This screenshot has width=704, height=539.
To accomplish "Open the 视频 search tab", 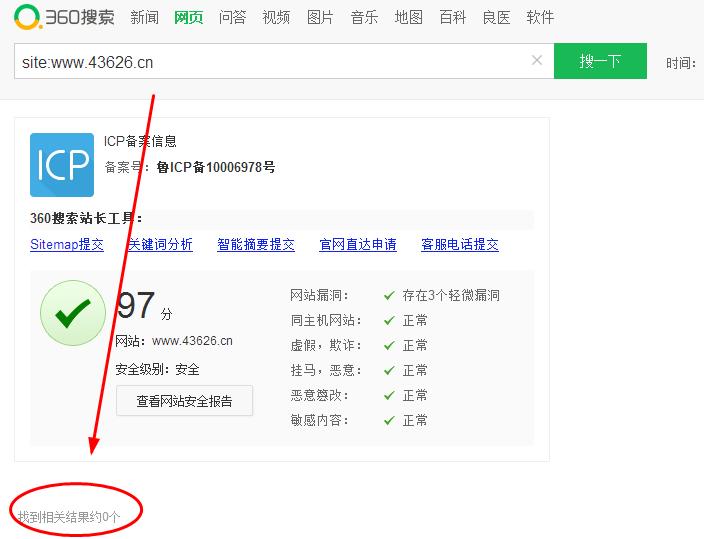I will point(276,18).
